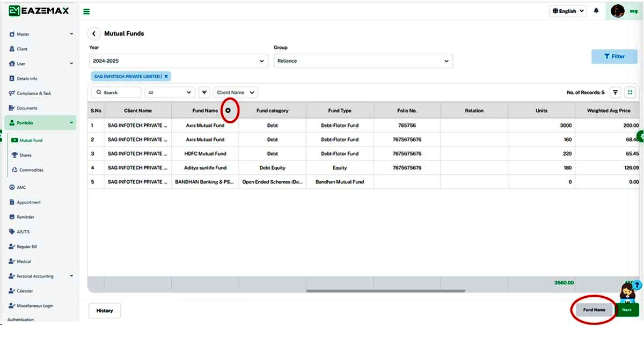The height and width of the screenshot is (338, 644).
Task: Open the Client Name dropdown in toolbar
Action: 236,92
